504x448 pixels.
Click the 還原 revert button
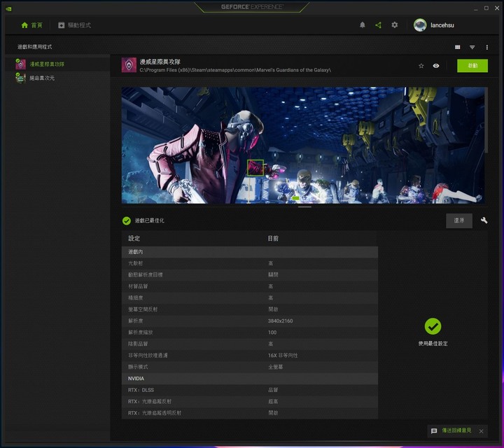pyautogui.click(x=459, y=220)
